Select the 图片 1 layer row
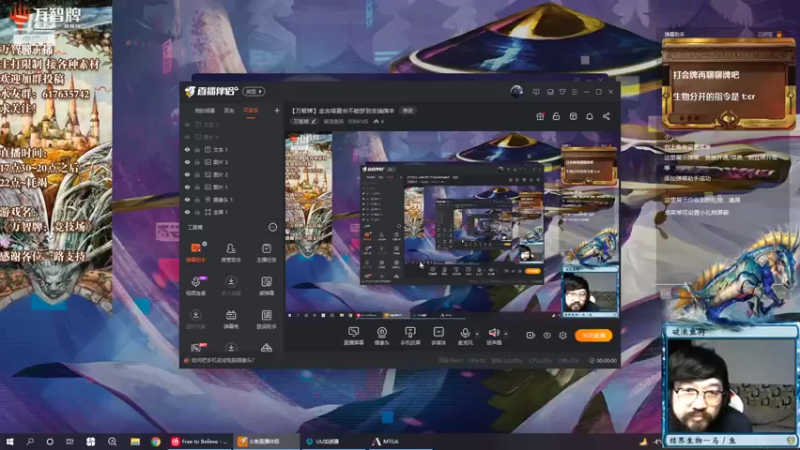 coord(232,187)
